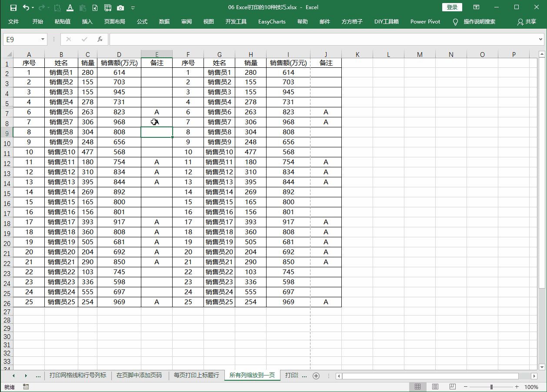This screenshot has width=547, height=392.
Task: Open the Power Pivot ribbon tab
Action: [425, 22]
